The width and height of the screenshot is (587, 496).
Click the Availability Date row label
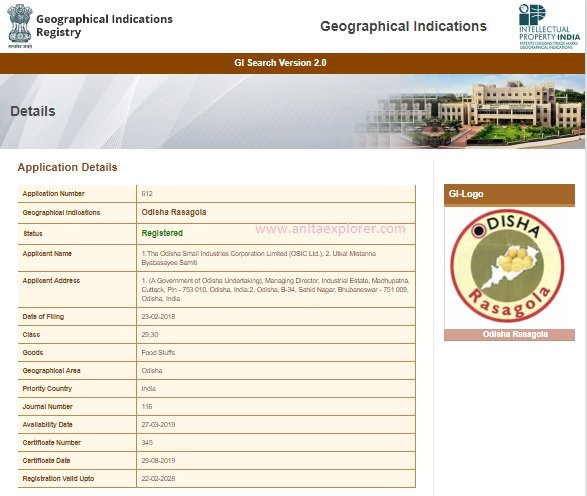tap(48, 424)
